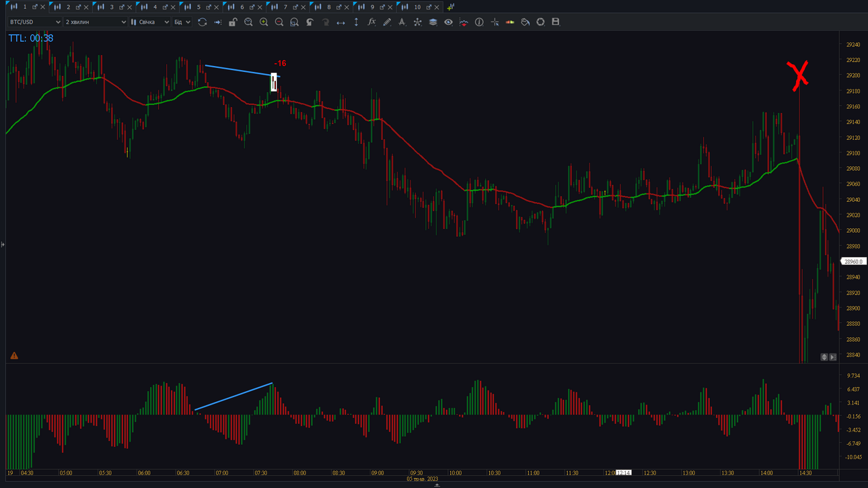Open the paint bucket color theme icon

[x=525, y=22]
